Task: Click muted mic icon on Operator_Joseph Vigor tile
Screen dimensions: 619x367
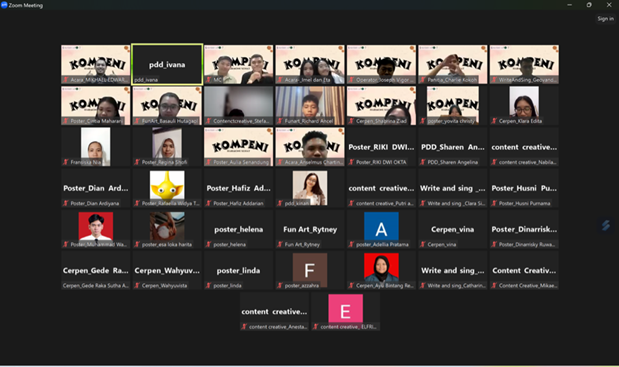Action: [x=352, y=80]
